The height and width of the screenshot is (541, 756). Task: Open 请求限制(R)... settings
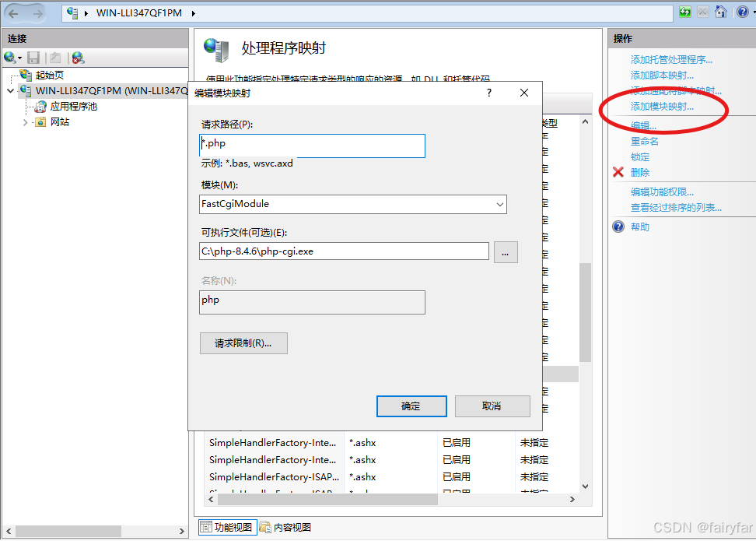[243, 343]
